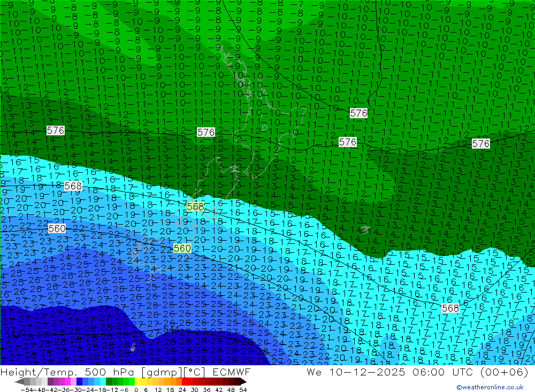Click the yellow-highlighted 560 contour label
Screen dimensions: 535x392
click(182, 249)
